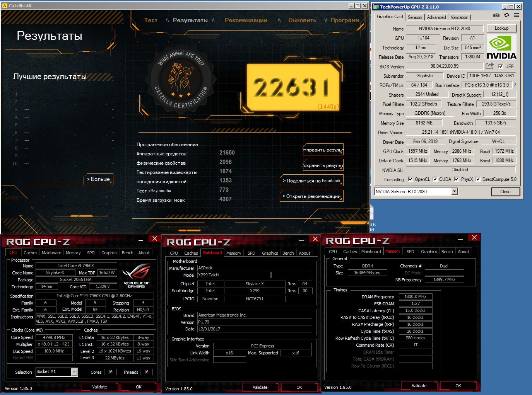Click the Republic of Gamers logo
532x395 pixels.
(x=136, y=276)
